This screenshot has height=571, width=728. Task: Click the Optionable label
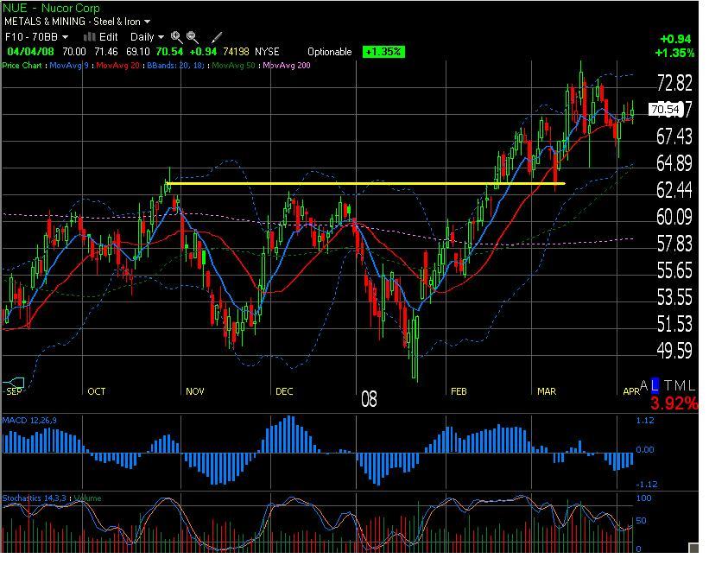pos(330,52)
